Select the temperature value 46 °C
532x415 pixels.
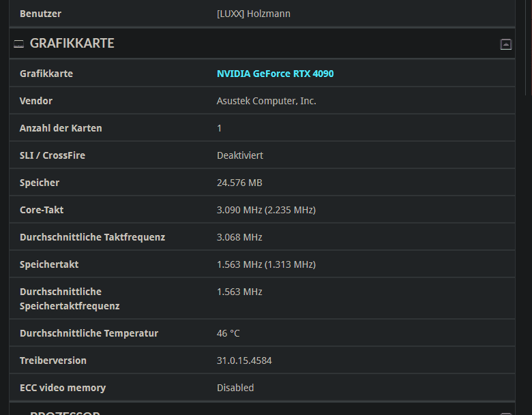click(228, 333)
